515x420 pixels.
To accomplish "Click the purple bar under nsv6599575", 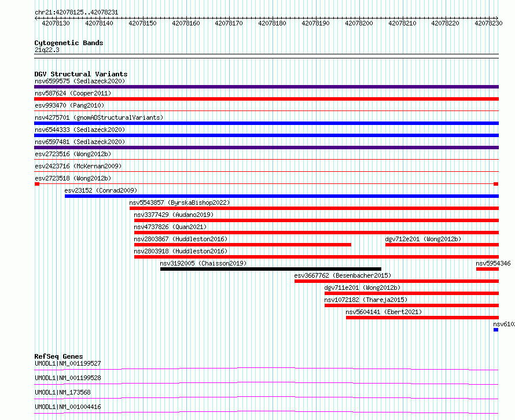I will pyautogui.click(x=266, y=87).
